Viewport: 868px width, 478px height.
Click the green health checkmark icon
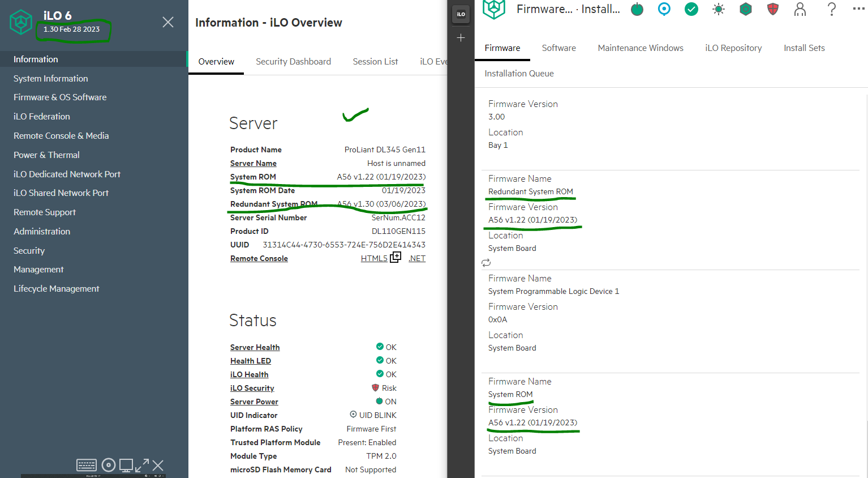coord(691,9)
